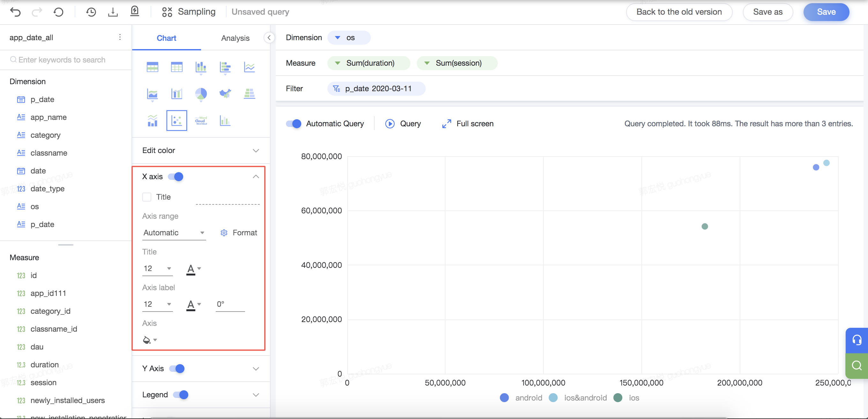Select the scatter plot chart type
This screenshot has height=419, width=868.
pyautogui.click(x=176, y=121)
